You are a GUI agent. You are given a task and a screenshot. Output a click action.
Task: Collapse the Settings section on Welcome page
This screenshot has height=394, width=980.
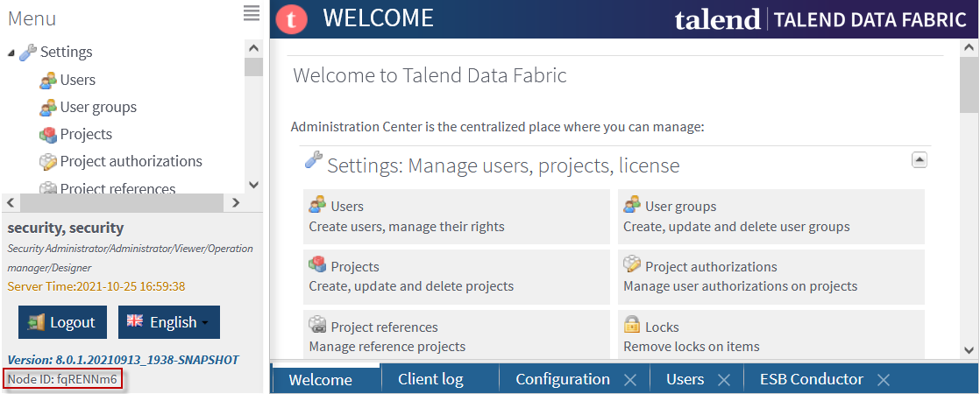[x=920, y=159]
